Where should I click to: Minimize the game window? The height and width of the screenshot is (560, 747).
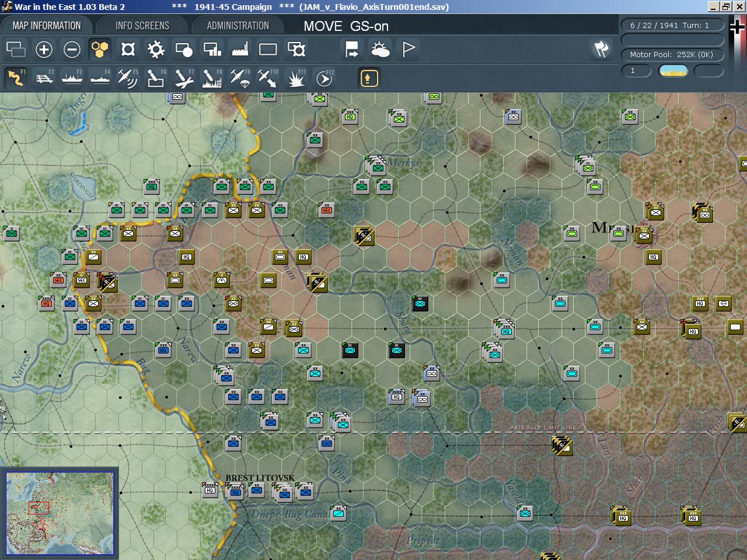(713, 6)
